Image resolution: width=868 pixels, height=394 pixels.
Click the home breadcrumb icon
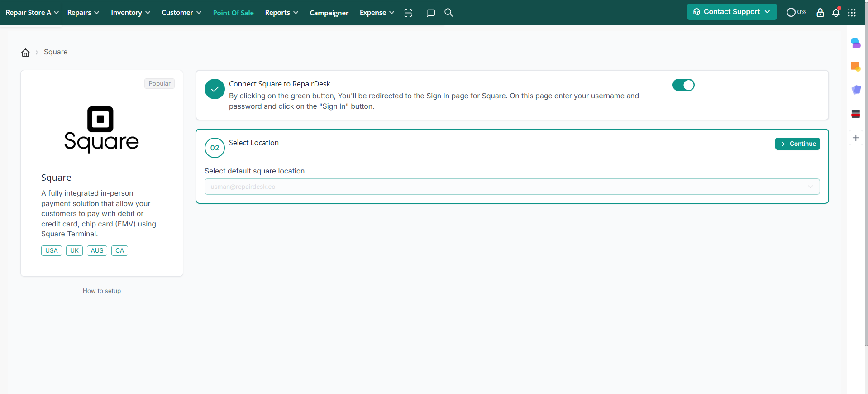tap(25, 53)
